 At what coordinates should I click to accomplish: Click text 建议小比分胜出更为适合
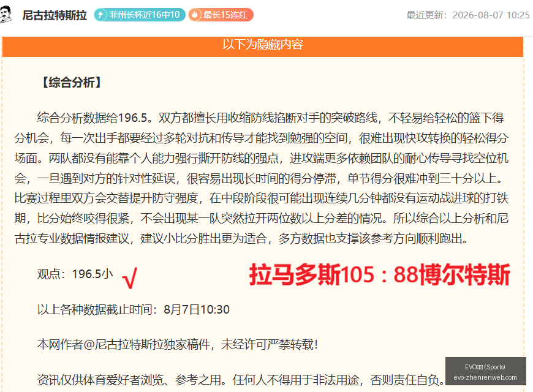click(203, 238)
